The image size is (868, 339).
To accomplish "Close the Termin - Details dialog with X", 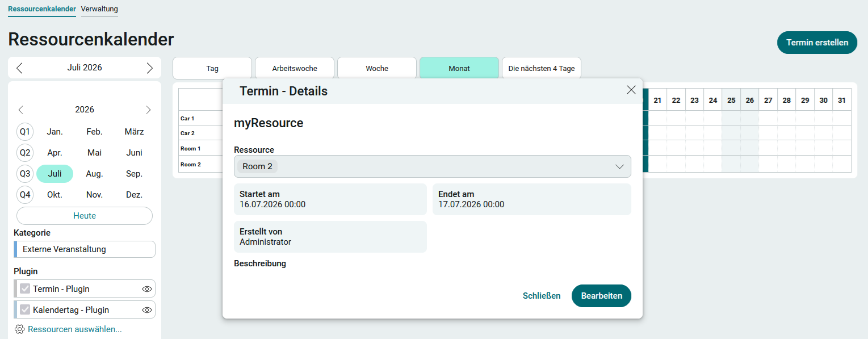I will 631,90.
